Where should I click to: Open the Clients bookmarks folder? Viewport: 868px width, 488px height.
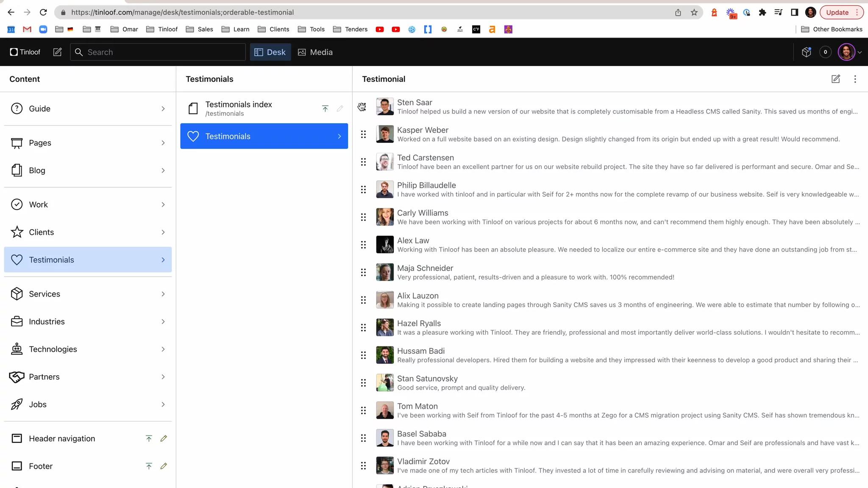coord(273,29)
